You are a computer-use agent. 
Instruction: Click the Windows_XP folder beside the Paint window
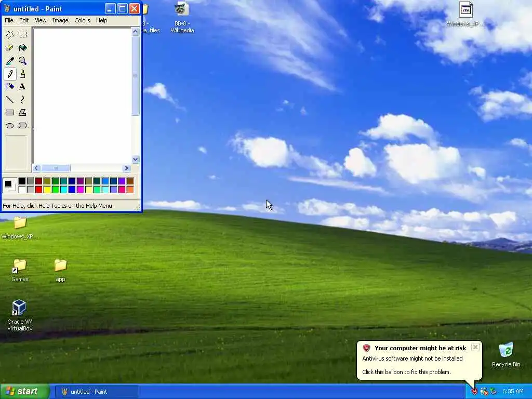click(20, 228)
